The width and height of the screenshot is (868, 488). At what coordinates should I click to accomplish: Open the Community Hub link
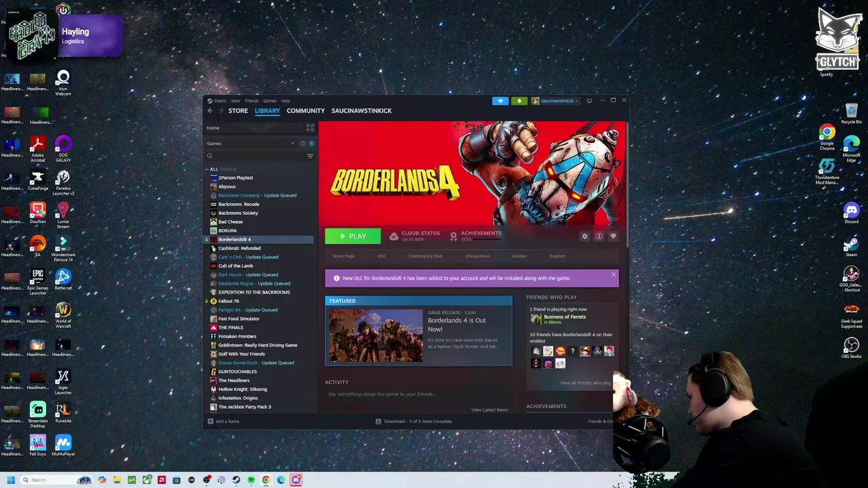click(425, 256)
